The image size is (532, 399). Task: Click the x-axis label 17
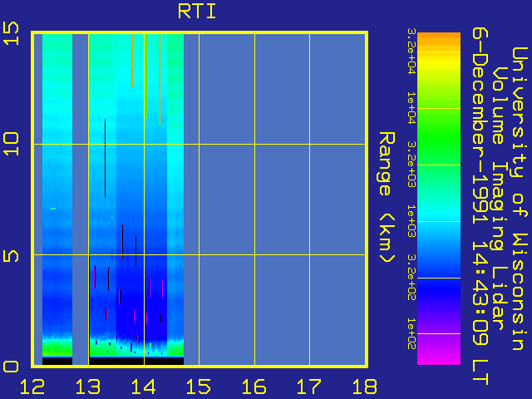coord(309,387)
